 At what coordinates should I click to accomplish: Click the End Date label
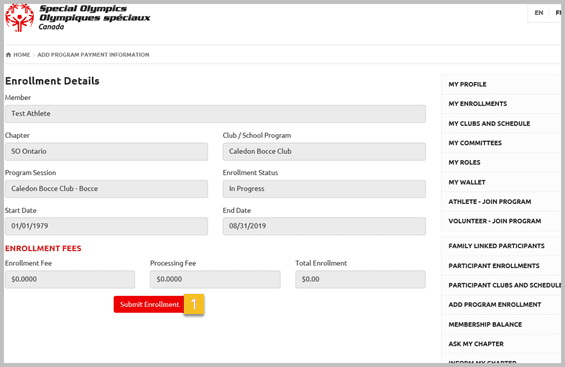[237, 210]
